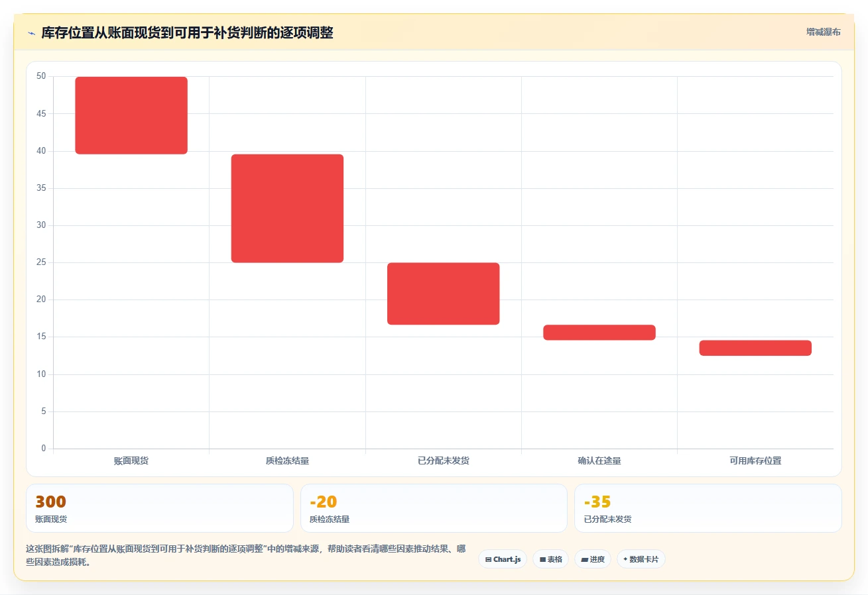Click the 可用库存位置 x-axis label

755,460
